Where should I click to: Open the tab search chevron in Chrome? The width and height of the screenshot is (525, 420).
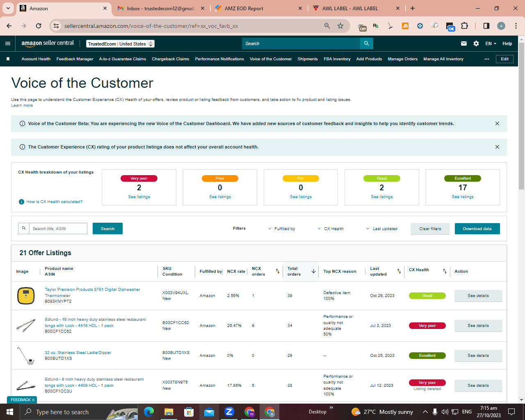pos(8,8)
